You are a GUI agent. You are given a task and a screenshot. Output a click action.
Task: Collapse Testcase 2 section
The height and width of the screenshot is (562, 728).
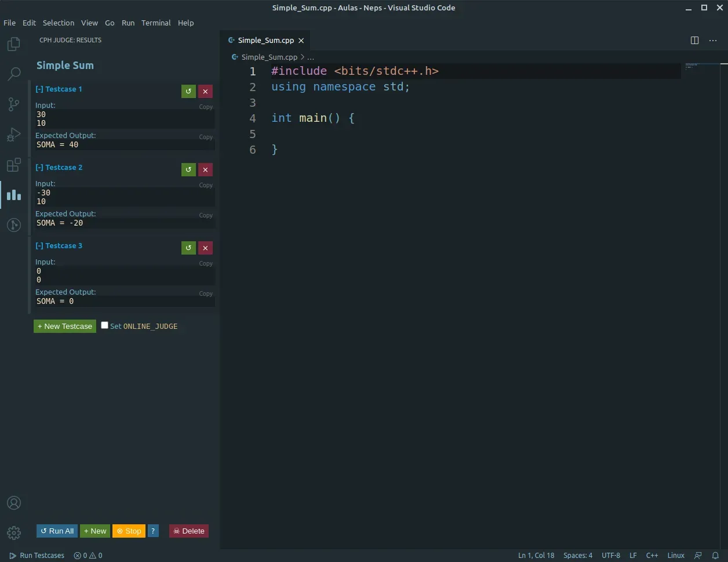(x=59, y=168)
